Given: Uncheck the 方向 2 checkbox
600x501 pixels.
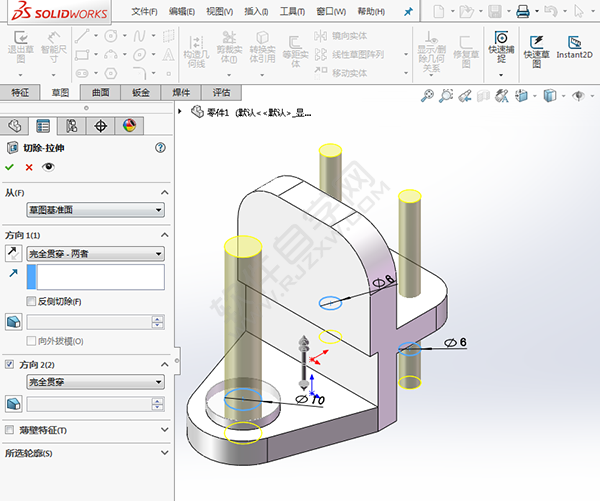Looking at the screenshot, I should [x=10, y=364].
